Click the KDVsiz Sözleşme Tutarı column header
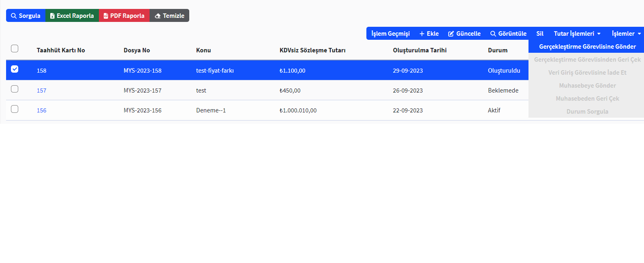The height and width of the screenshot is (263, 644). 312,50
